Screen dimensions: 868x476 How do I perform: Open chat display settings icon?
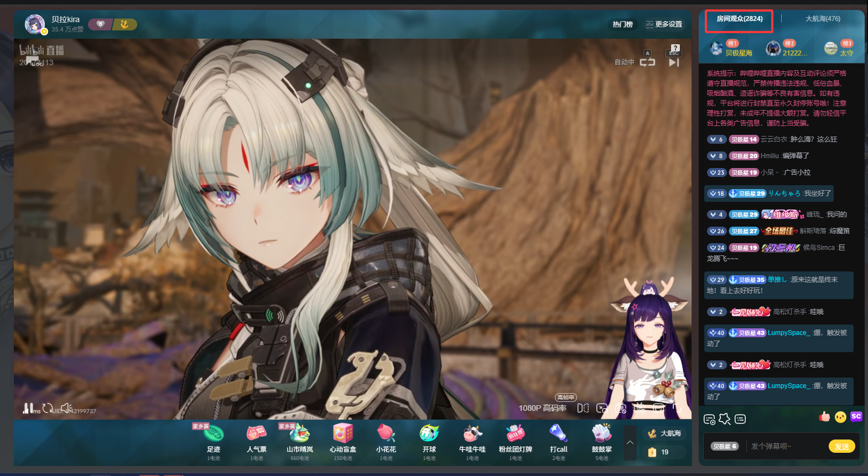(709, 419)
